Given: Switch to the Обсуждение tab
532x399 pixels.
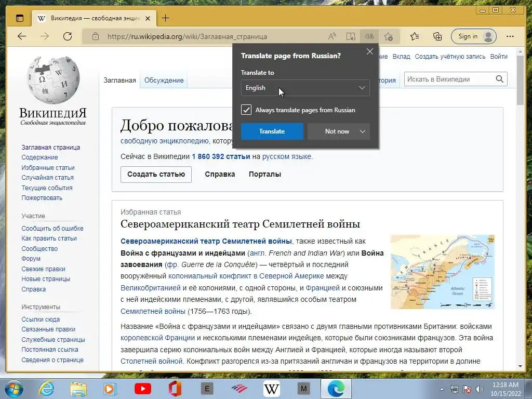Looking at the screenshot, I should tap(164, 81).
